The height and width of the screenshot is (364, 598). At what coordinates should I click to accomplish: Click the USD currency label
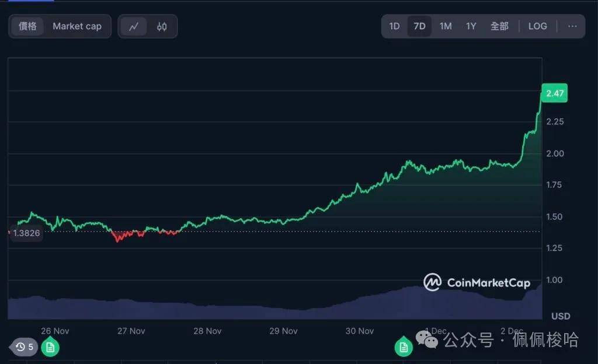tap(561, 316)
